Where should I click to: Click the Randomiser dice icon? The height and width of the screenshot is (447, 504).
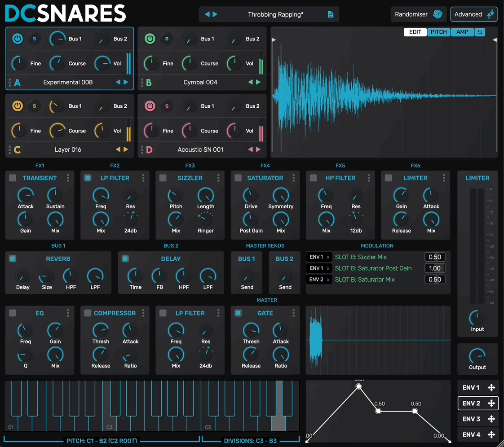coord(437,14)
